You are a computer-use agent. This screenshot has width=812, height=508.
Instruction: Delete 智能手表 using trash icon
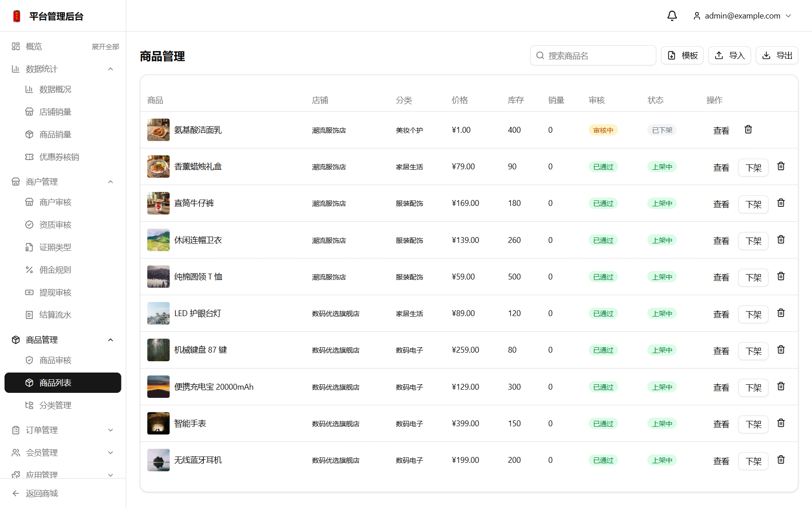coord(781,423)
